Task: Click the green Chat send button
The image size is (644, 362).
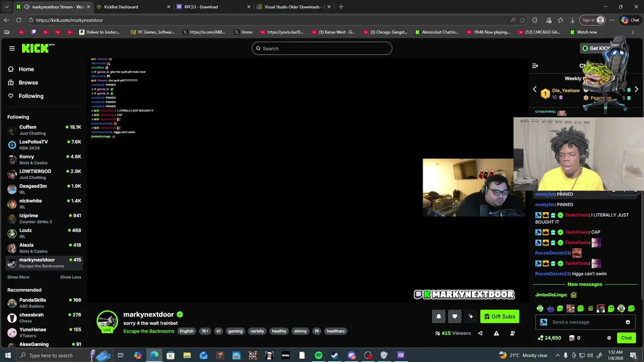Action: 626,338
